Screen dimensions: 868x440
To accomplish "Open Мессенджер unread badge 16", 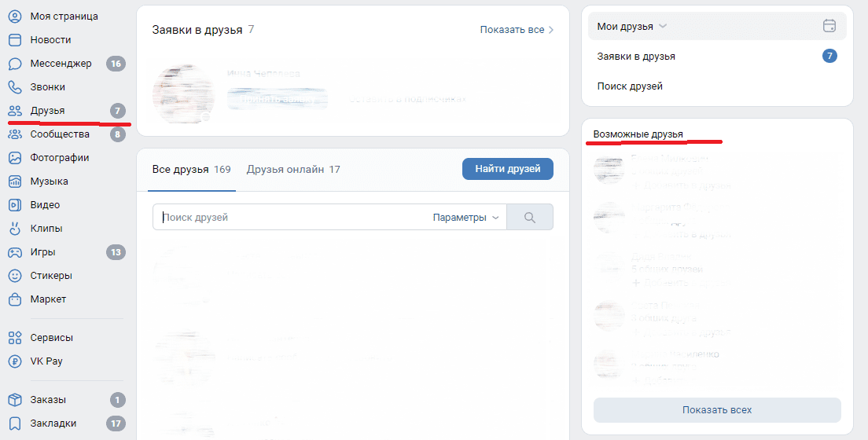I will (116, 64).
